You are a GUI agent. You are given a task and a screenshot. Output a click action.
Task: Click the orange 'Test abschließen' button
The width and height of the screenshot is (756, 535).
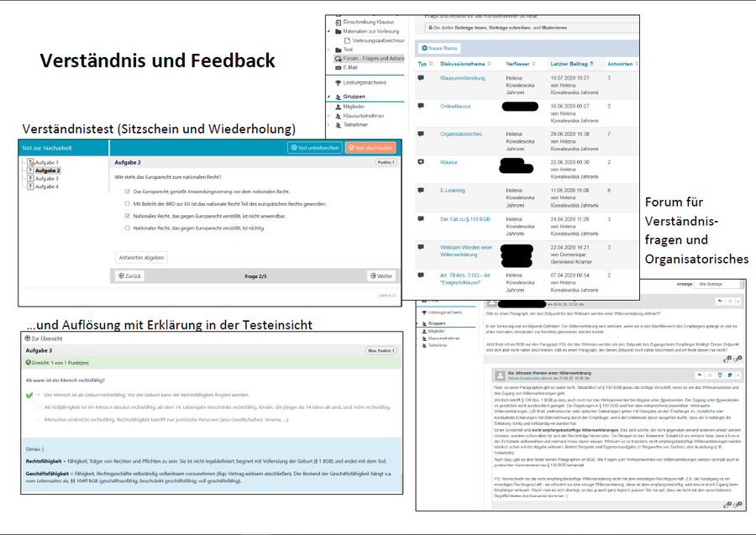pos(370,148)
